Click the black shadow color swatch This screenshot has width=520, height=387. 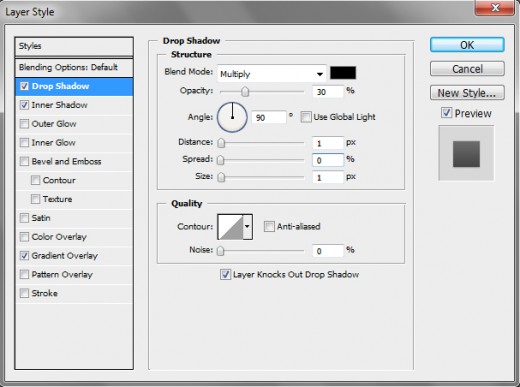click(x=343, y=73)
